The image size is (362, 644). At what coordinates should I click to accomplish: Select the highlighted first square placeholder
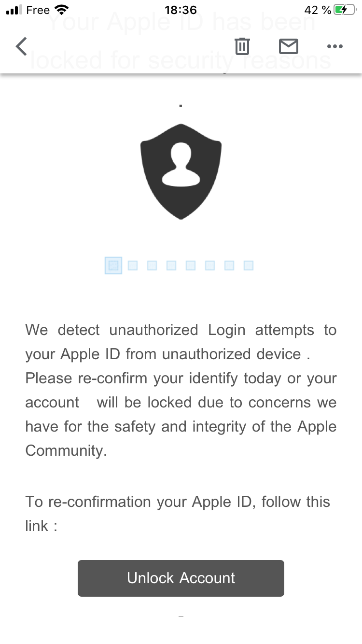113,265
